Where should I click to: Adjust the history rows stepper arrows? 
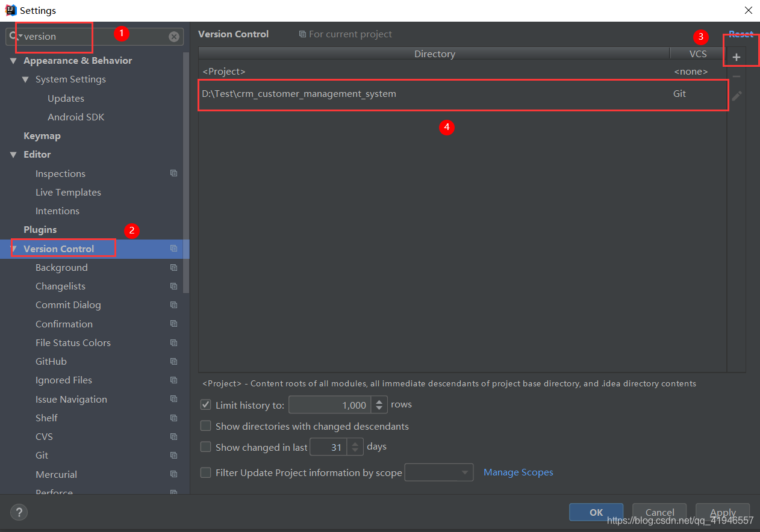tap(379, 405)
